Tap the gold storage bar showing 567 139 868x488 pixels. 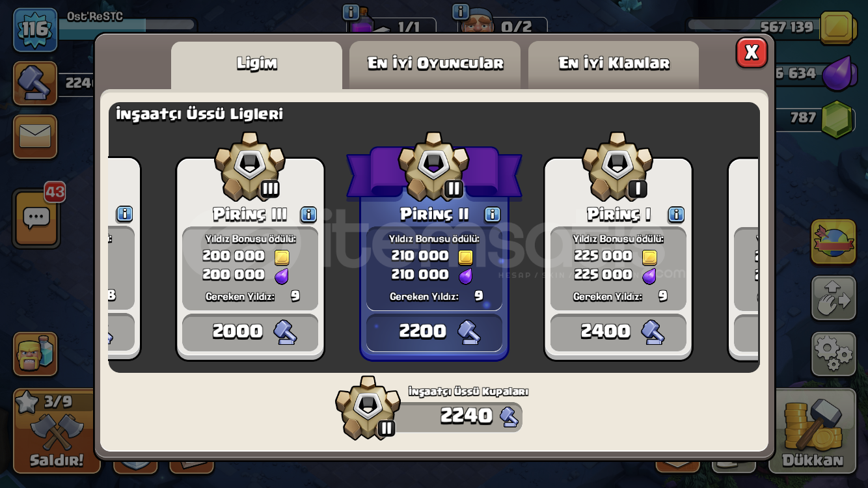(x=771, y=27)
